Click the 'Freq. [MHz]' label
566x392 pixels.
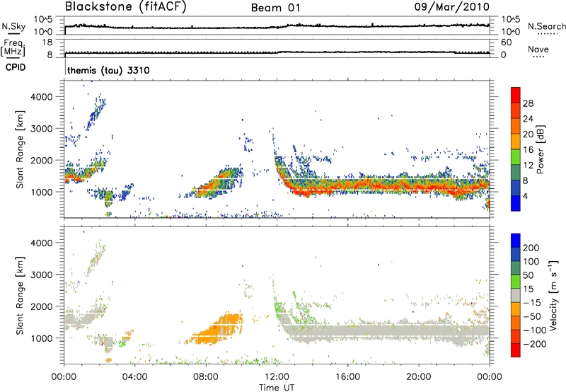pyautogui.click(x=13, y=47)
